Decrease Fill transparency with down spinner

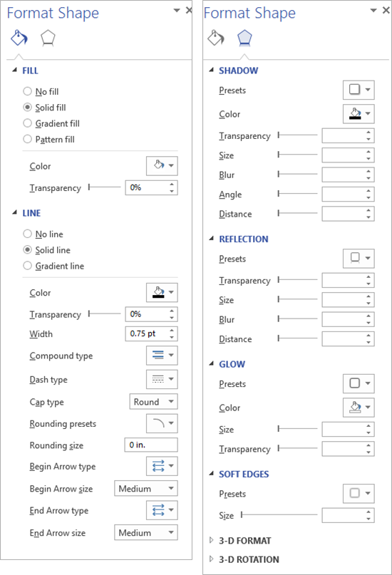[172, 191]
